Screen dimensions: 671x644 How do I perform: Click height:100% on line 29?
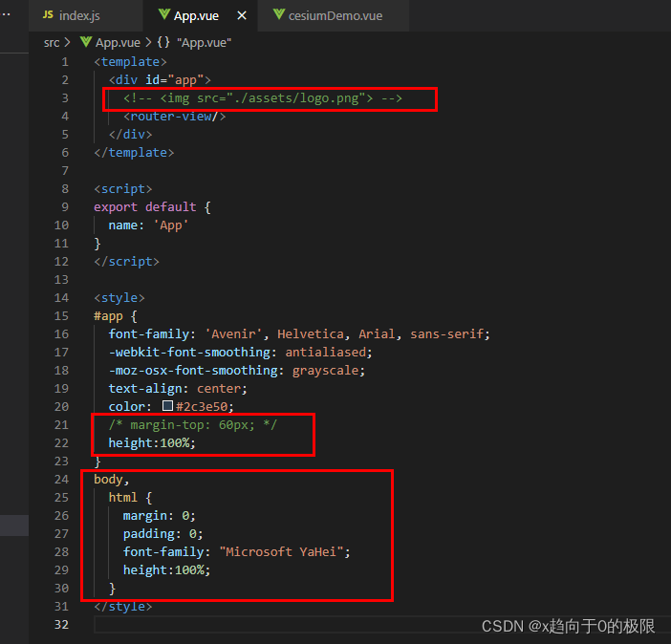click(x=167, y=570)
